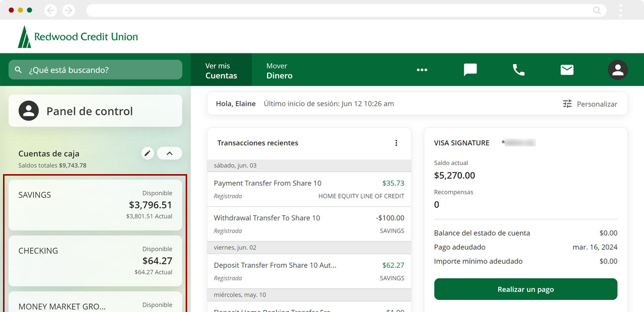Click the Redwood Credit Union logo
644x312 pixels.
(x=78, y=37)
